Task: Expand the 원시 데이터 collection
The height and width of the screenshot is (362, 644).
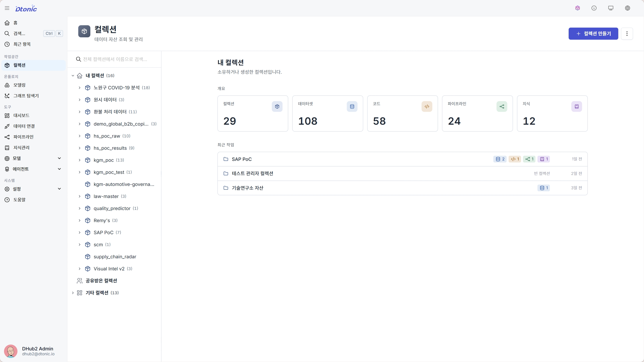Action: [x=80, y=100]
